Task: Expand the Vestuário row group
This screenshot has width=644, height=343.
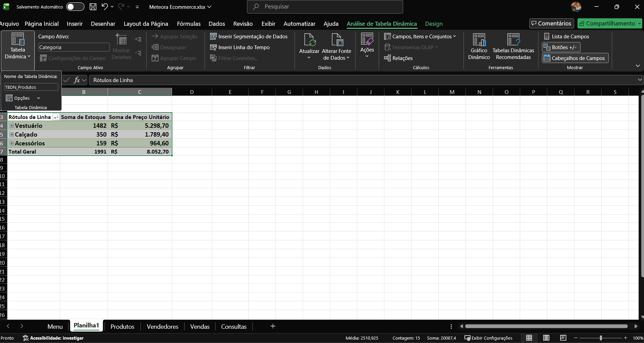Action: click(x=12, y=126)
